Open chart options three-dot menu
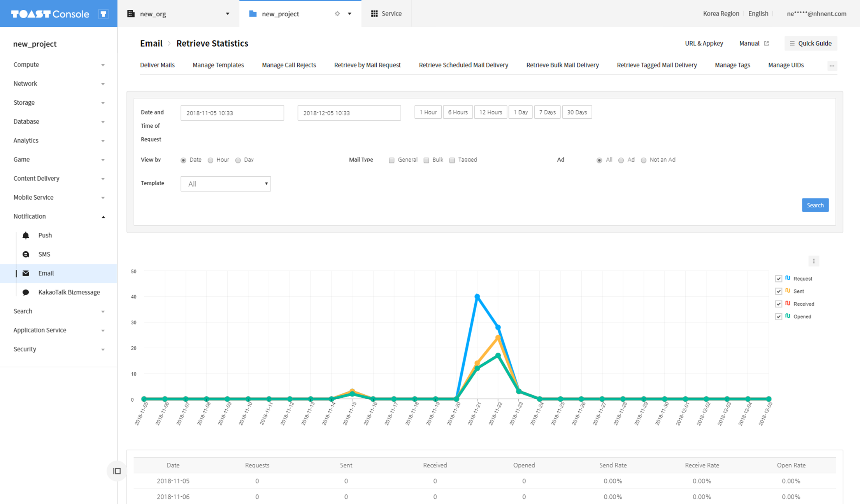Viewport: 860px width, 504px height. point(814,261)
